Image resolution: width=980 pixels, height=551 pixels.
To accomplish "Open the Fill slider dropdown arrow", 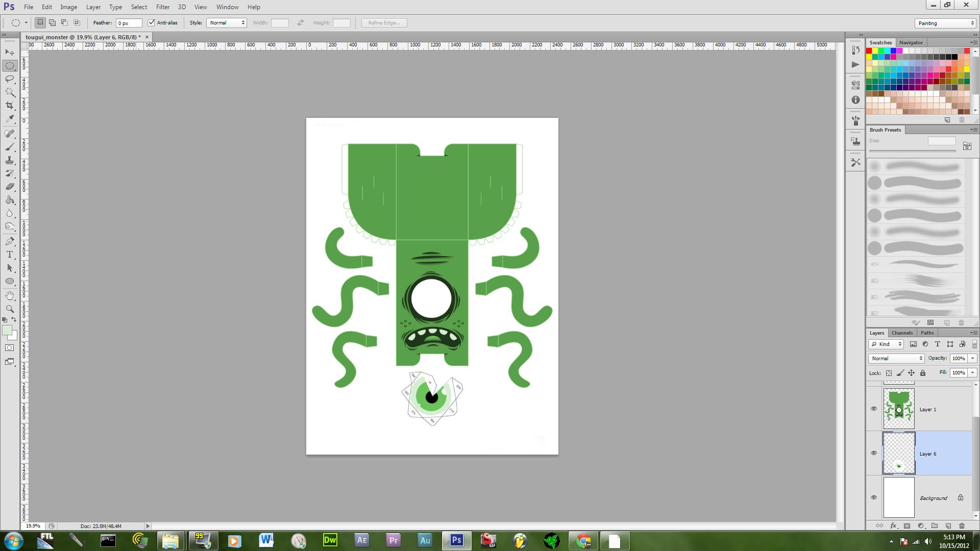I will tap(972, 373).
